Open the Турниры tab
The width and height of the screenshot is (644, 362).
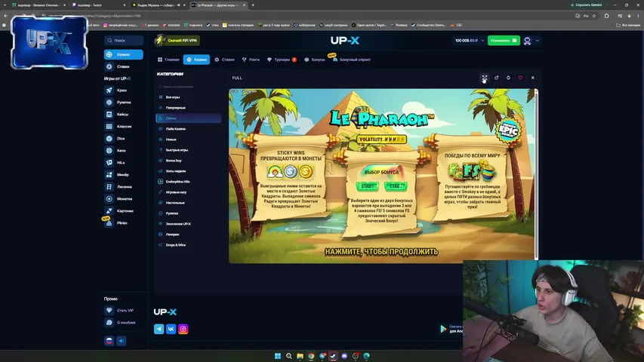pyautogui.click(x=282, y=60)
